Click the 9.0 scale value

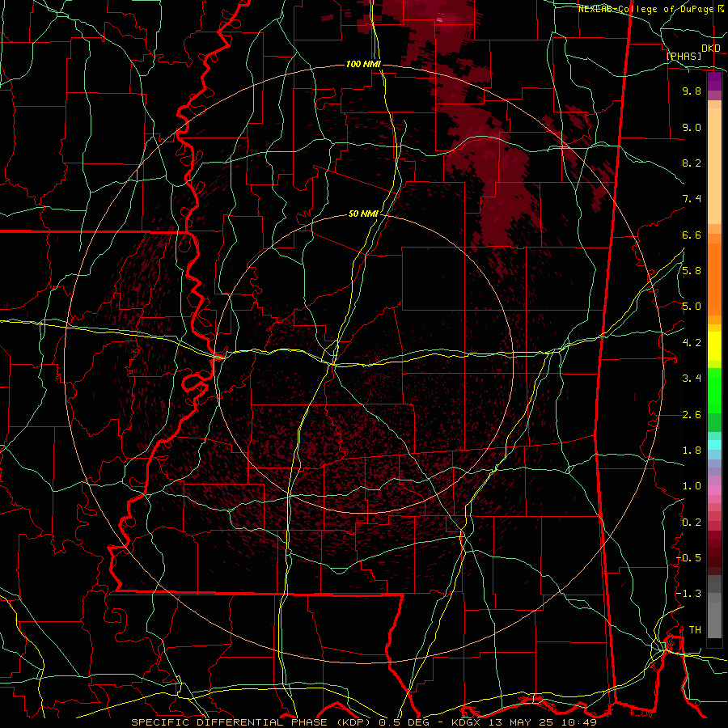click(x=692, y=128)
